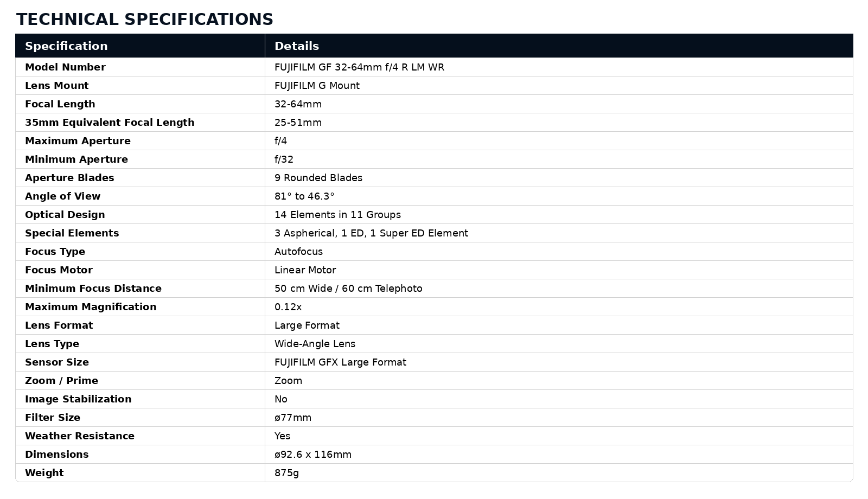868x499 pixels.
Task: Click the TECHNICAL SPECIFICATIONS heading
Action: 145,20
